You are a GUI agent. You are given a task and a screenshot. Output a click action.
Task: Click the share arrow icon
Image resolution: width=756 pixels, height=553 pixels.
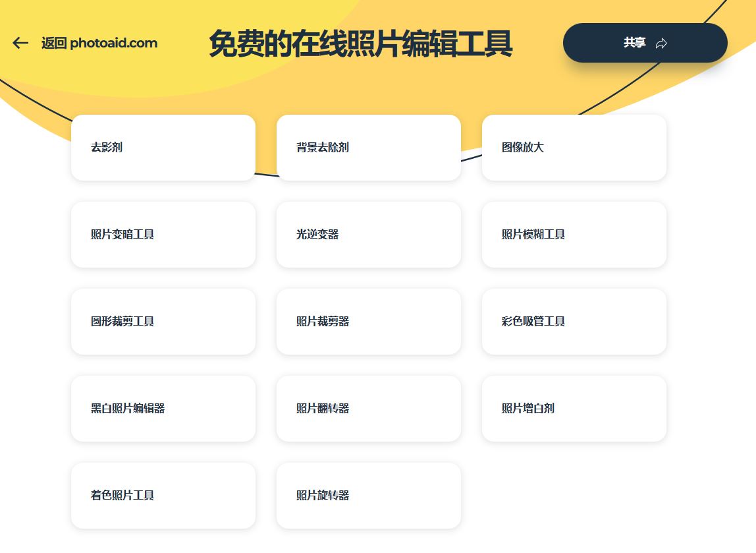[661, 44]
